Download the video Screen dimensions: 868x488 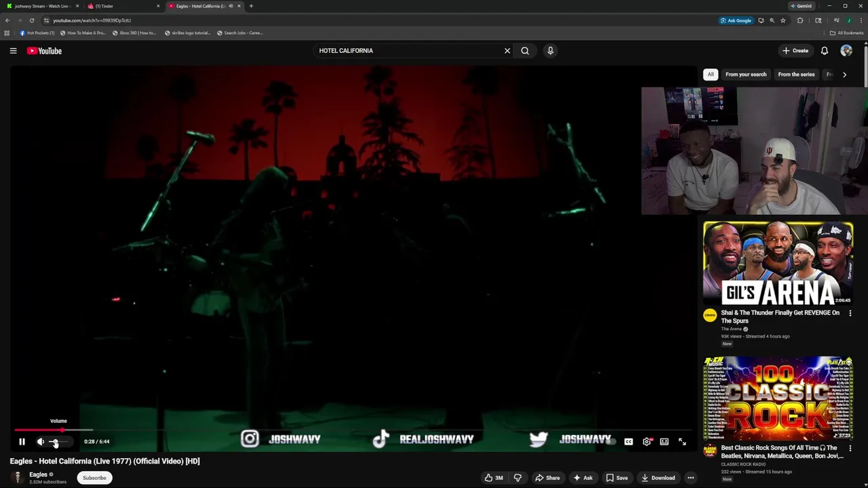tap(658, 478)
